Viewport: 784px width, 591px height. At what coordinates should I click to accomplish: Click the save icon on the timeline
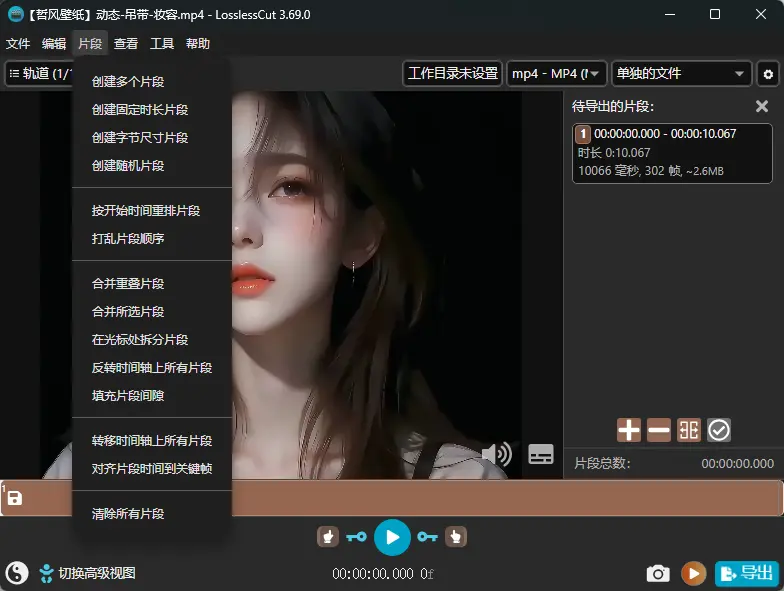(x=14, y=498)
